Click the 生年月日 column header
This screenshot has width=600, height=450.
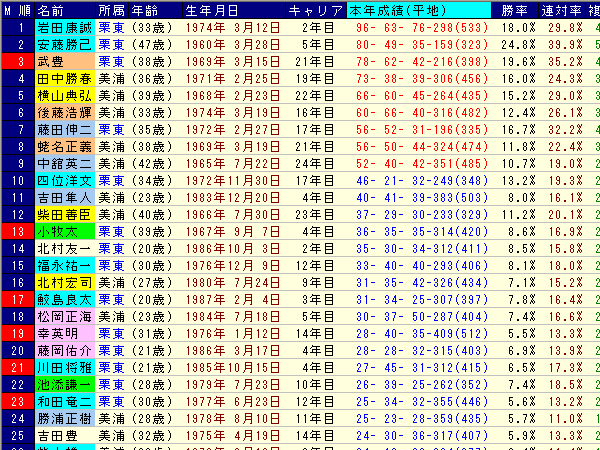click(x=211, y=9)
